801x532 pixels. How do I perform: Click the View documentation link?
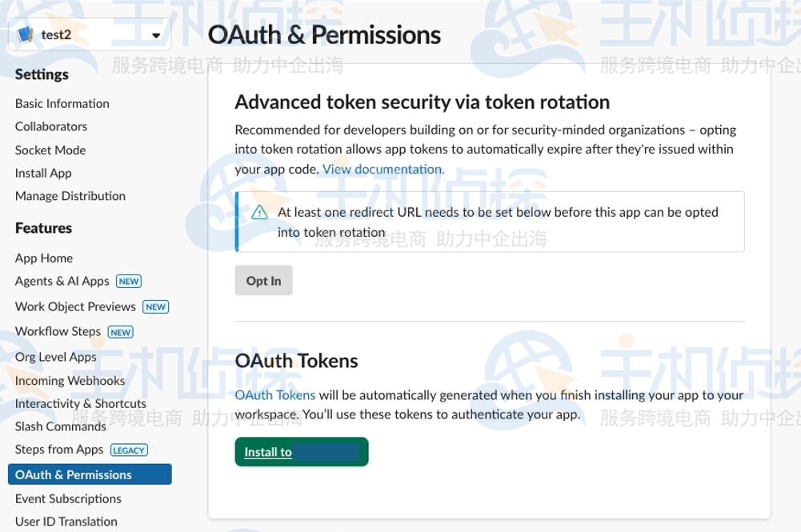click(383, 169)
